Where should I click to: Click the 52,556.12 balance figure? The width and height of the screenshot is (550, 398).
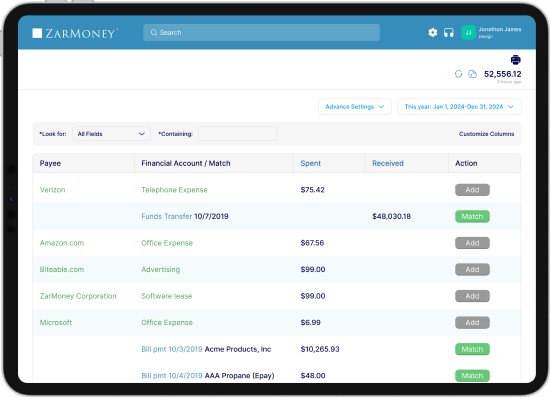[x=503, y=74]
